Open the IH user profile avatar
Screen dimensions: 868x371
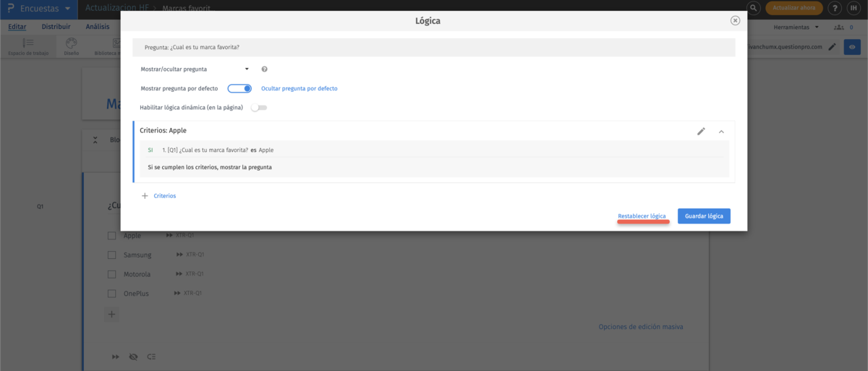pyautogui.click(x=854, y=9)
